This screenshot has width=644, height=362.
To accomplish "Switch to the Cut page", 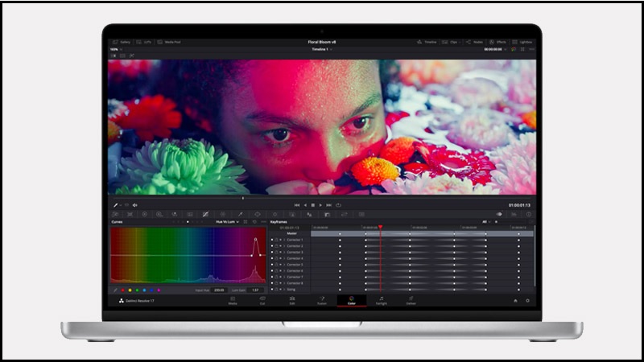I will click(262, 301).
